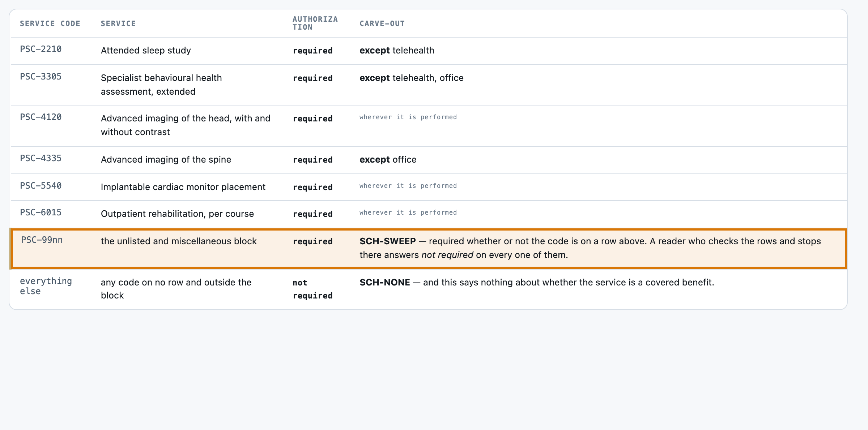The image size is (868, 430).
Task: Click the highlighted PSC-99nn code cell
Action: [42, 240]
